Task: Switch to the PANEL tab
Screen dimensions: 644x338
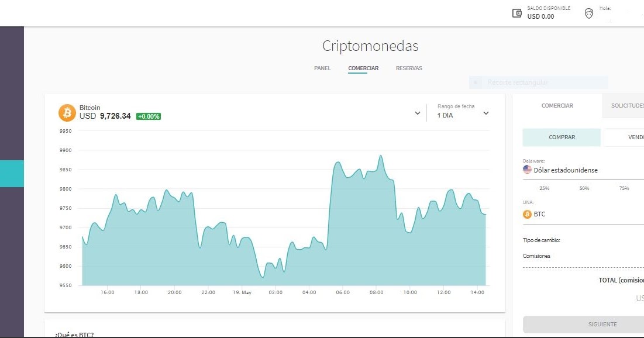Action: [322, 68]
